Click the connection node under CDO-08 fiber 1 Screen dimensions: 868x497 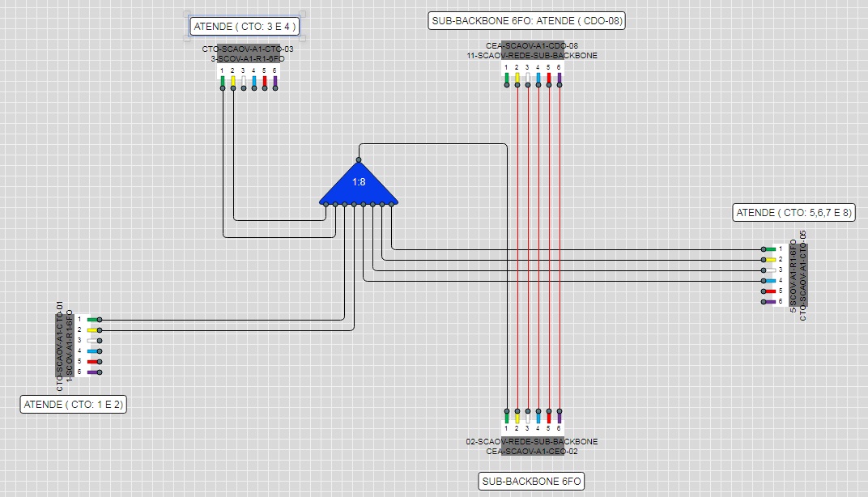click(507, 85)
